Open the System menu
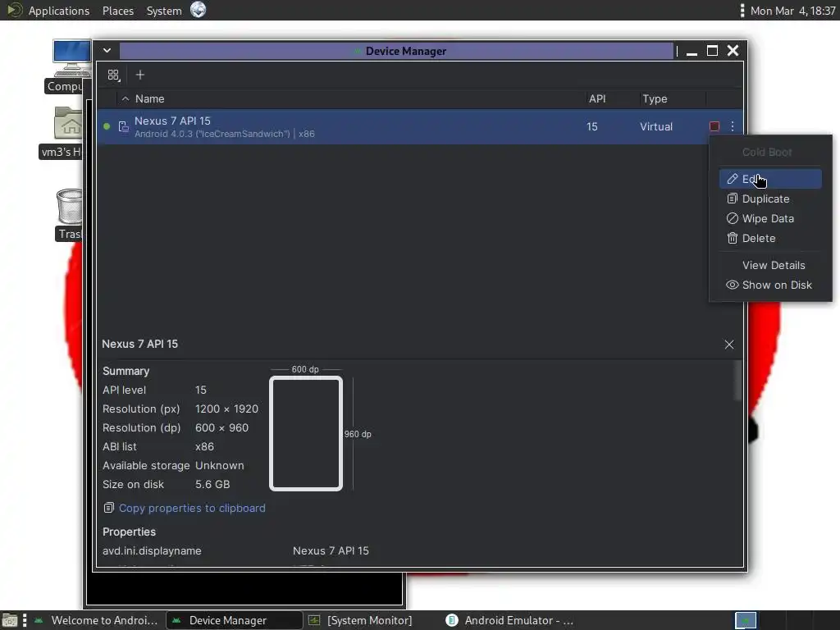The image size is (840, 630). [x=164, y=11]
